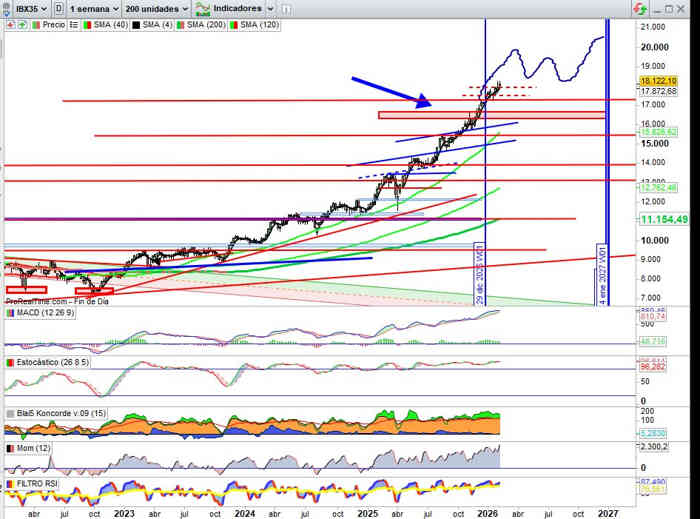Screen dimensions: 700x519
Task: Open the MACD (12 26 9) settings label
Action: click(x=46, y=313)
